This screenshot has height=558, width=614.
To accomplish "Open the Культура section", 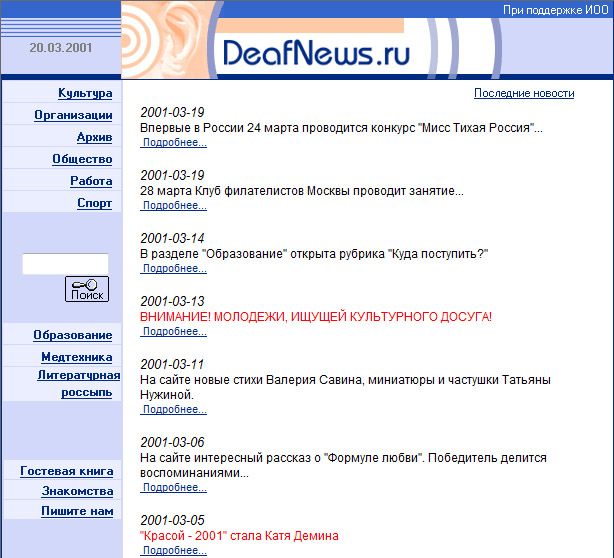I will pos(85,93).
